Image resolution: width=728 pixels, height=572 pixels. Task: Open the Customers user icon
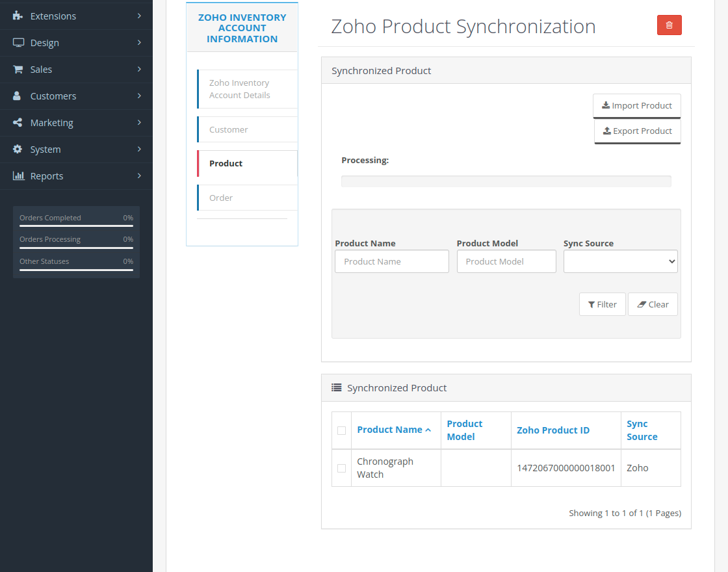17,96
